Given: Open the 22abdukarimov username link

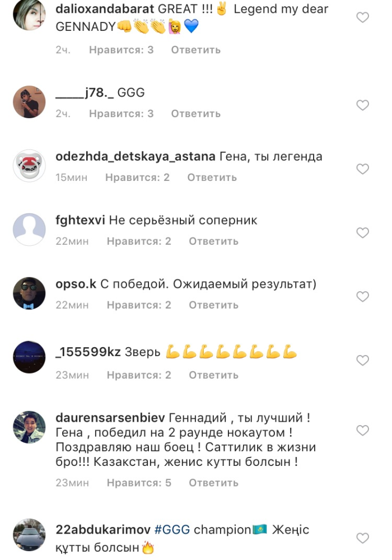Looking at the screenshot, I should tap(103, 530).
